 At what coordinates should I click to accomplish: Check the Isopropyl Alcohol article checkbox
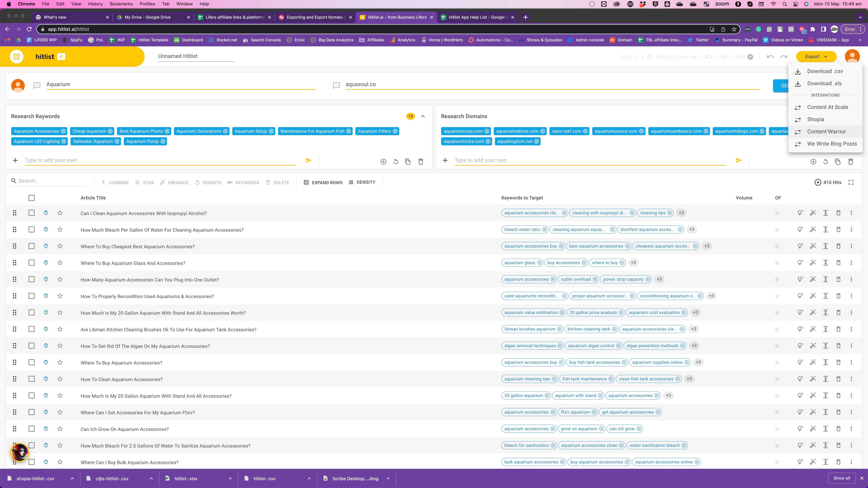tap(31, 213)
